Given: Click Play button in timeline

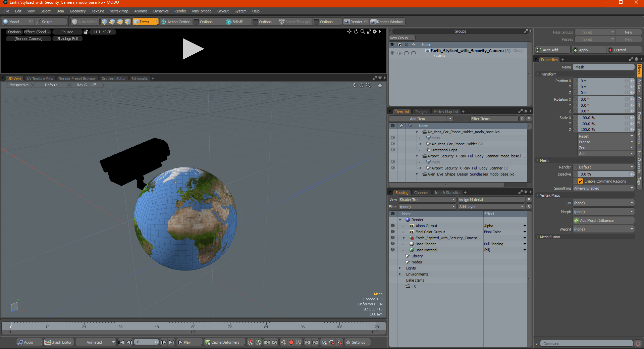Looking at the screenshot, I should [189, 342].
